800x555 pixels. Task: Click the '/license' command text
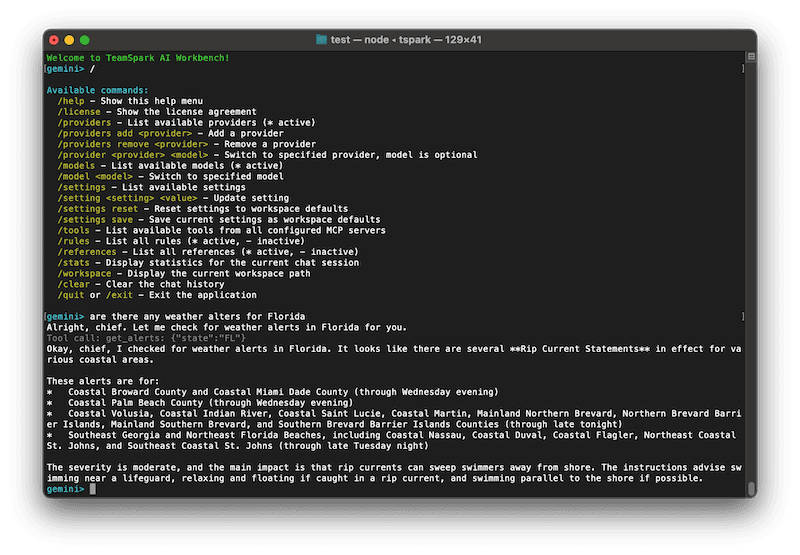click(79, 112)
